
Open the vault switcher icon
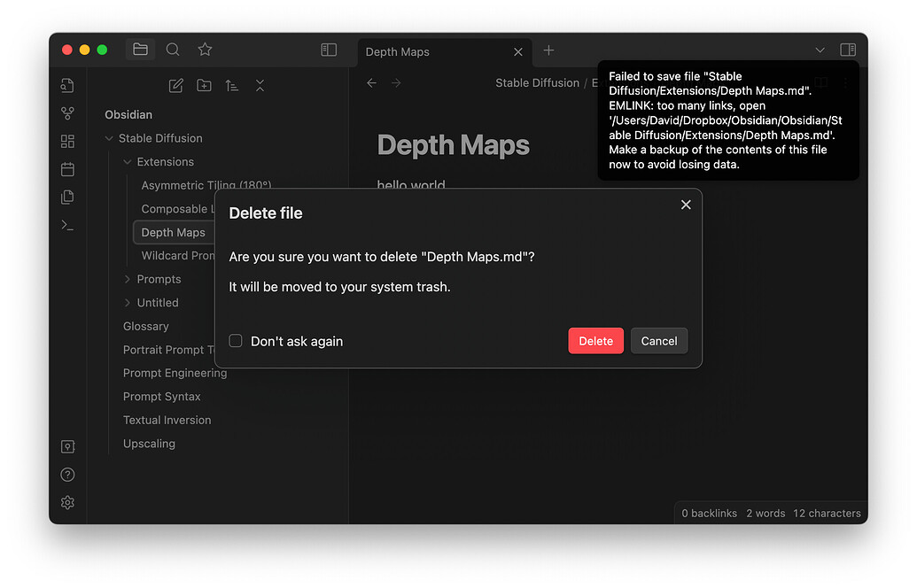[x=68, y=446]
